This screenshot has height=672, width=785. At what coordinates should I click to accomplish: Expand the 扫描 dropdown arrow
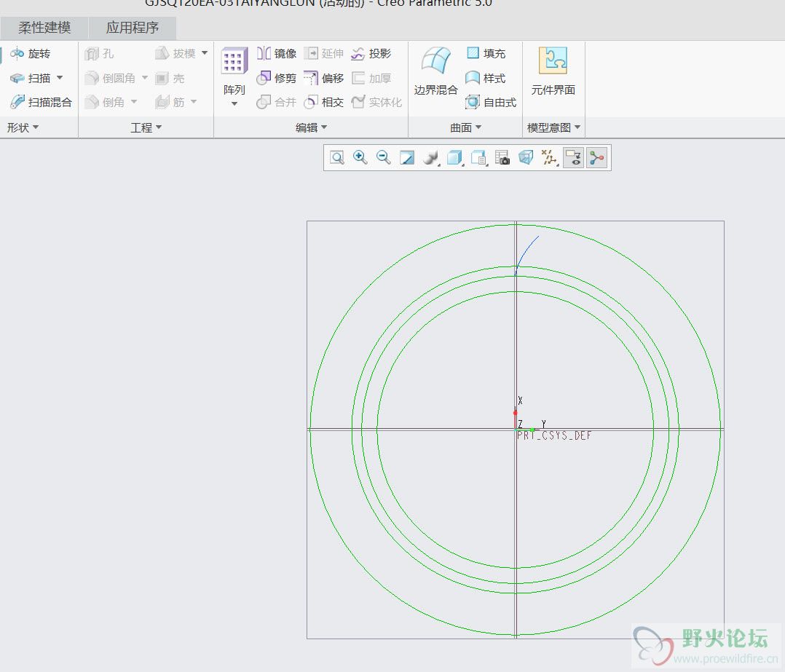click(60, 78)
